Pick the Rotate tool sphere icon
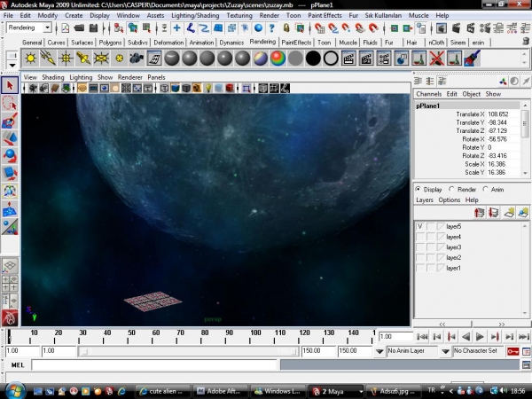Viewport: 532px width, 399px height. 10,156
